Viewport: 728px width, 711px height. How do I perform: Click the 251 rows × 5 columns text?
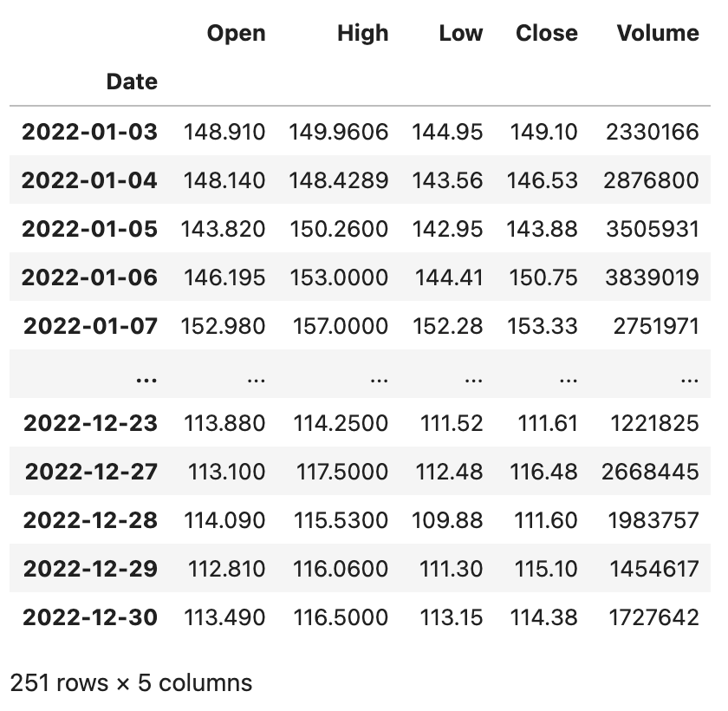point(131,683)
